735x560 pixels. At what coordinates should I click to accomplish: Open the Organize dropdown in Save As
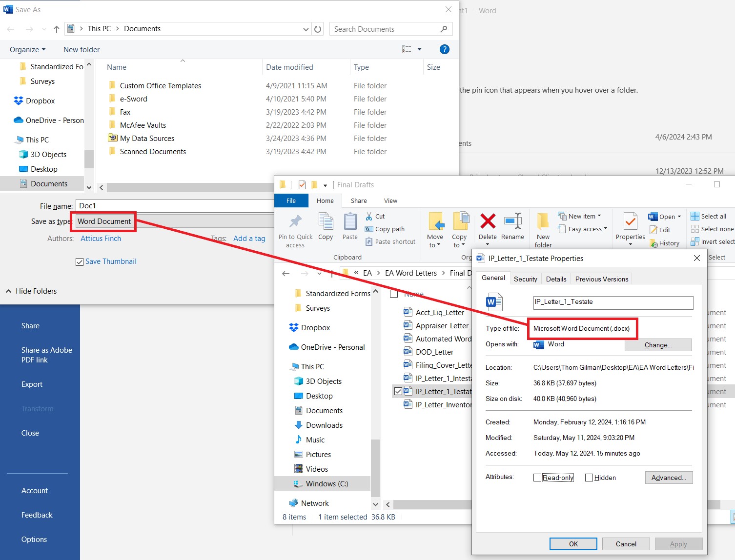tap(28, 49)
